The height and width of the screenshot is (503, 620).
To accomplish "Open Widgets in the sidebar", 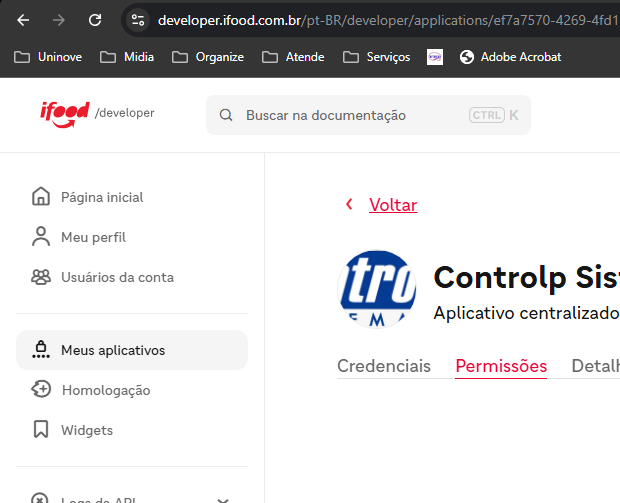I will (x=87, y=430).
